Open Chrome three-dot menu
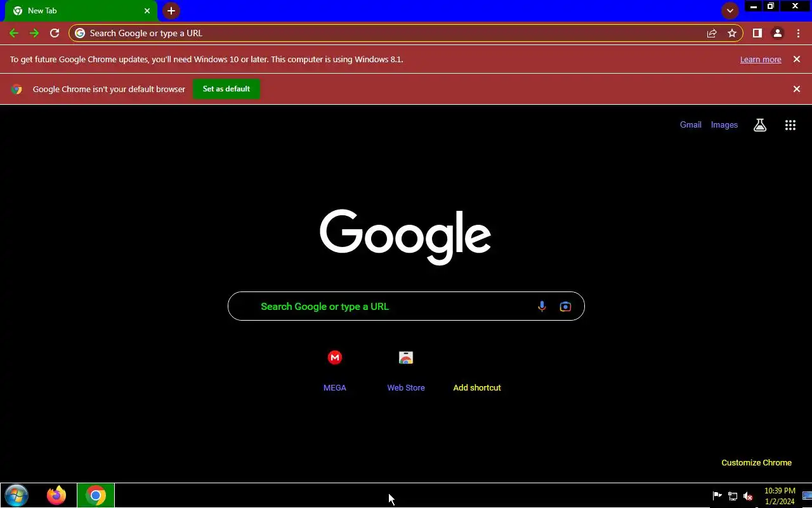Image resolution: width=812 pixels, height=508 pixels. [x=798, y=33]
